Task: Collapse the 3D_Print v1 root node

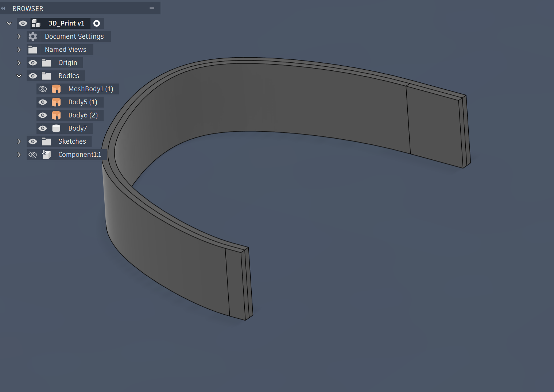Action: tap(9, 23)
